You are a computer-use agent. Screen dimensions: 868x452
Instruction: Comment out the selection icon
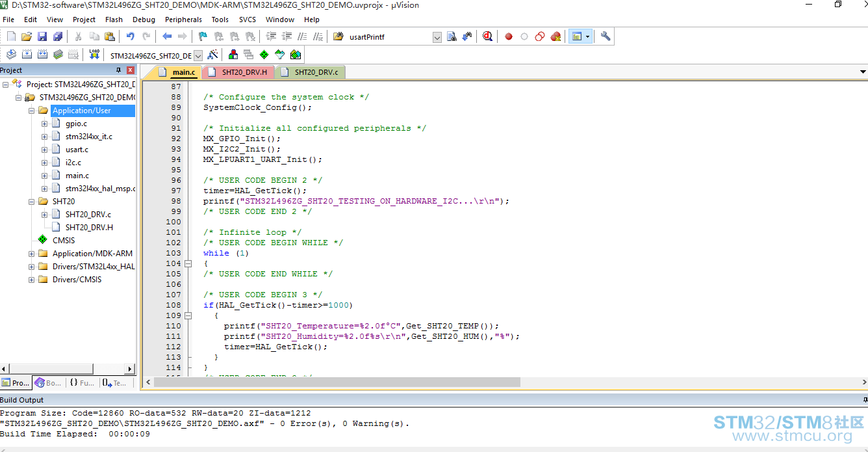(302, 36)
